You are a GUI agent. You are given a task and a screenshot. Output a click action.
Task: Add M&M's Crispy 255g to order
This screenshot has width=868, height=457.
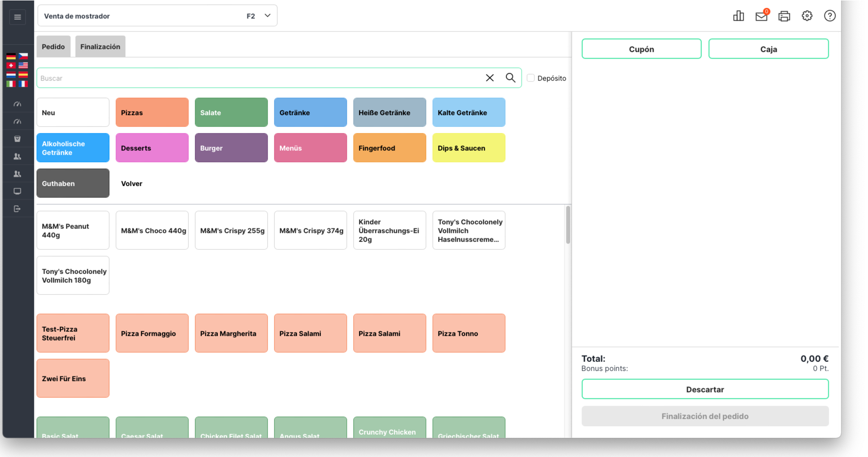point(231,230)
